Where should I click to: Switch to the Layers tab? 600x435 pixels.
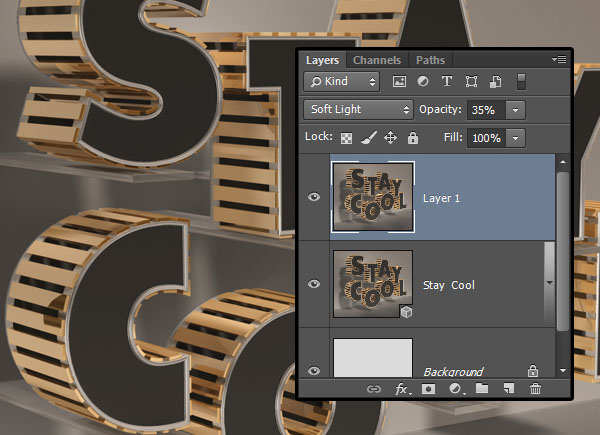pos(323,60)
